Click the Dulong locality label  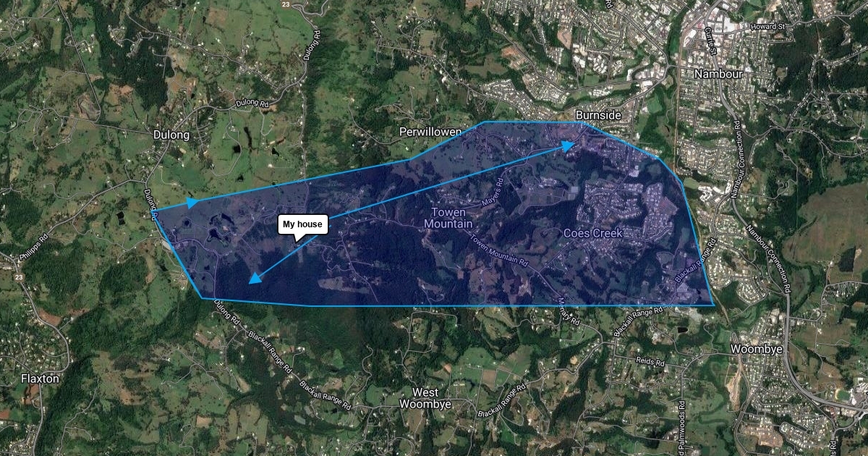(171, 135)
